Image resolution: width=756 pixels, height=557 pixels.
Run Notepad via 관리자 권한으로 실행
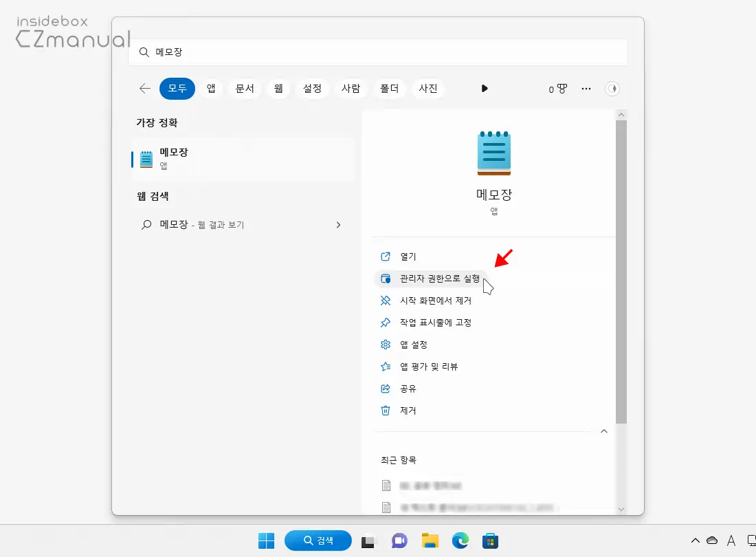(440, 278)
